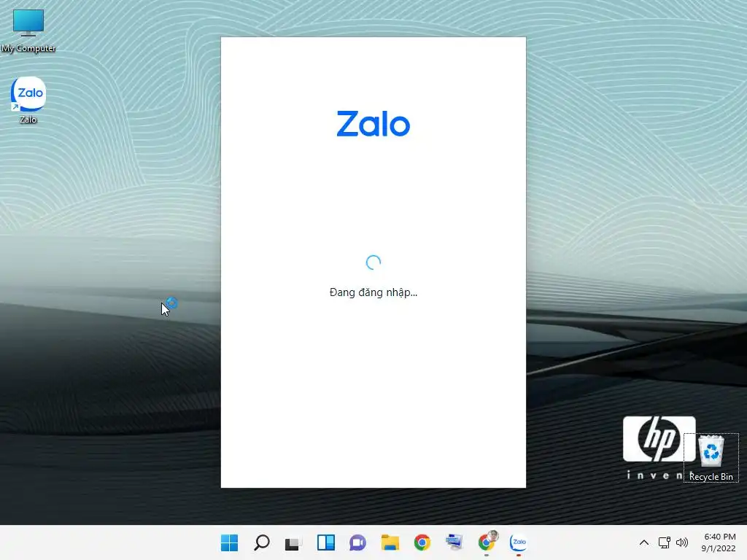The width and height of the screenshot is (747, 560).
Task: Expand hidden system tray icons chevron
Action: (643, 542)
